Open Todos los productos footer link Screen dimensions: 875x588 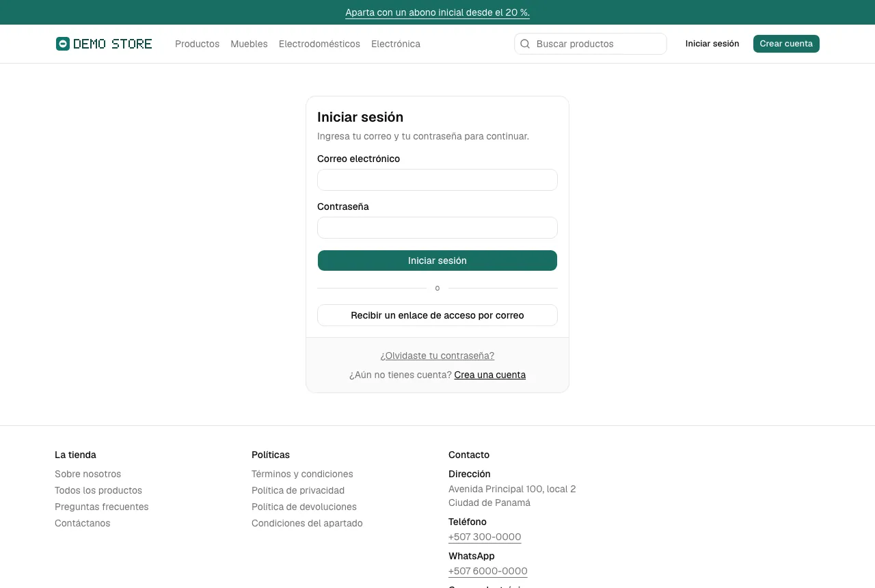(x=98, y=490)
